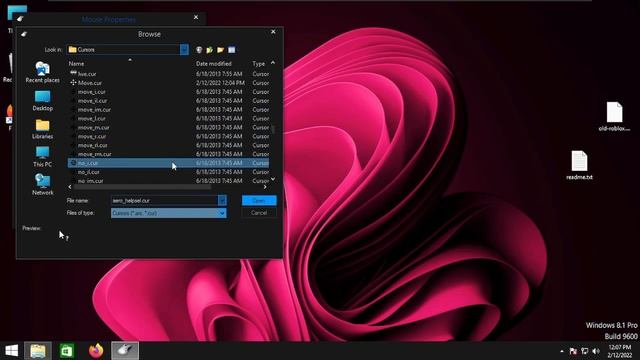
Task: Select This PC in the places bar
Action: 42,157
